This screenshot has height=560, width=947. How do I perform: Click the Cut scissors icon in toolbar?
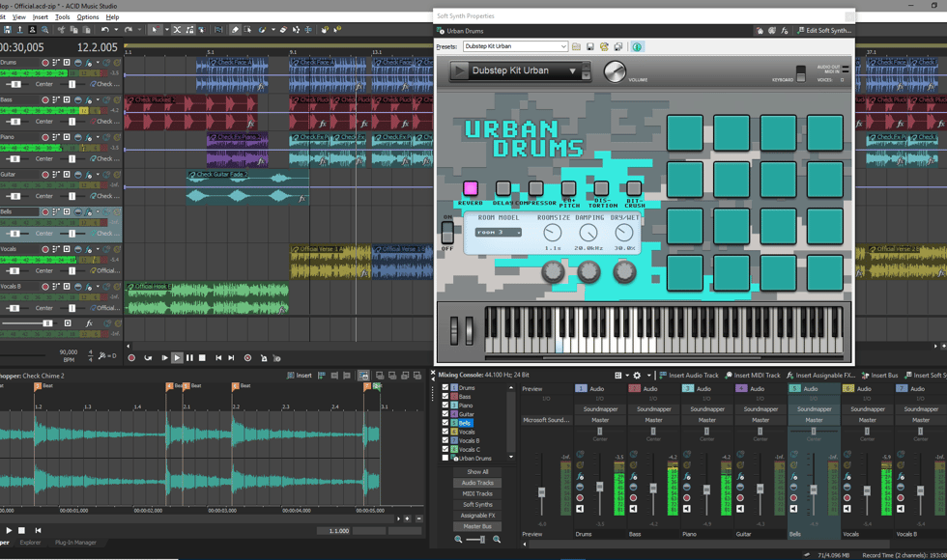[62, 30]
